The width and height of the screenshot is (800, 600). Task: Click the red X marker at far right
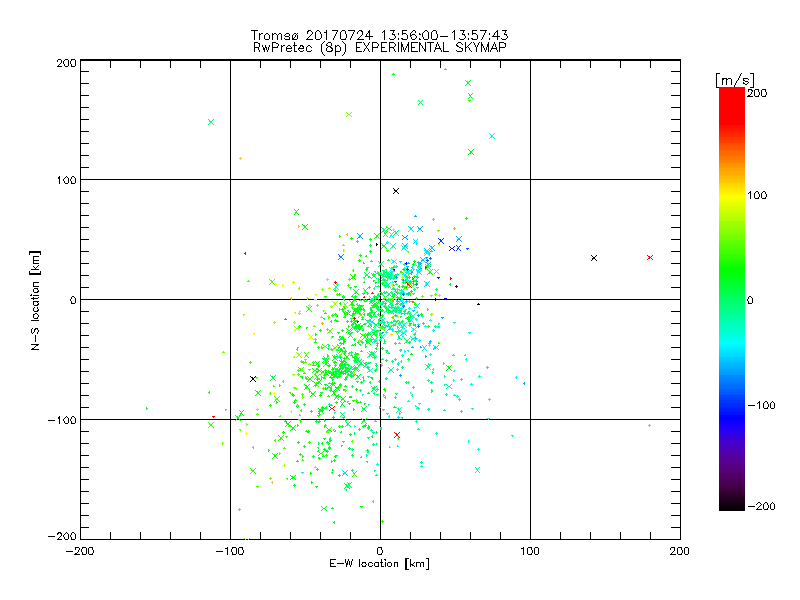pos(649,258)
